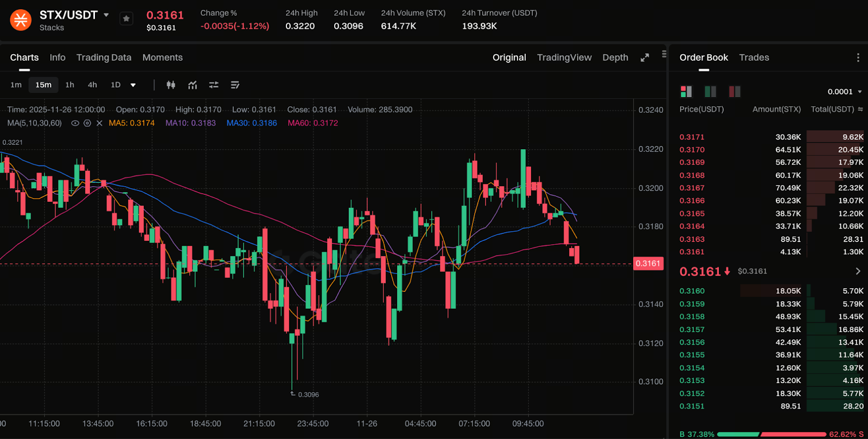Show bids-only order book view
The width and height of the screenshot is (868, 439).
point(710,91)
